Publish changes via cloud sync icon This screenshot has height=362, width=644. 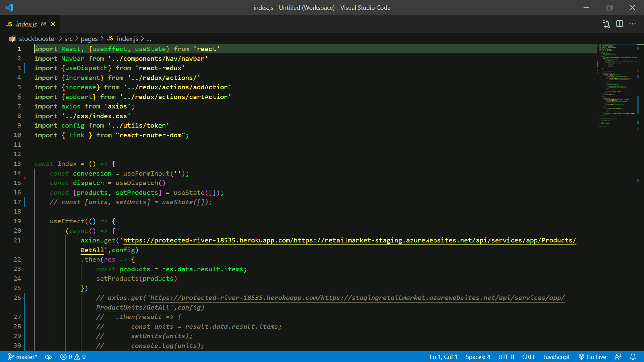click(x=49, y=357)
